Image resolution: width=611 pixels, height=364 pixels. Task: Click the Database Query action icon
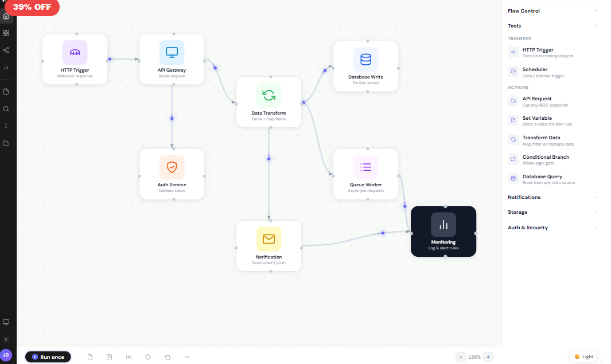(512, 179)
